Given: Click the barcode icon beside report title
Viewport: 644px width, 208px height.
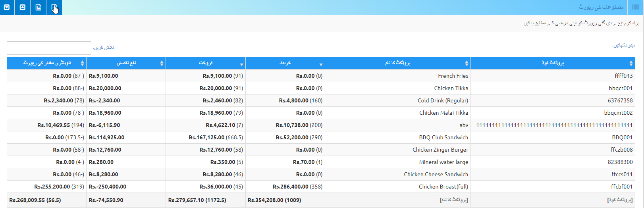Looking at the screenshot, I should click(635, 7).
